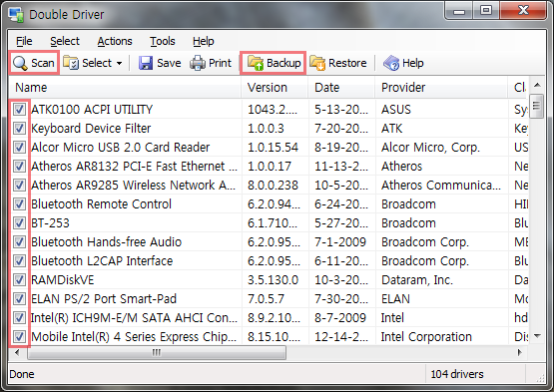554x392 pixels.
Task: Click version cell 3.5.130.0
Action: click(x=273, y=280)
